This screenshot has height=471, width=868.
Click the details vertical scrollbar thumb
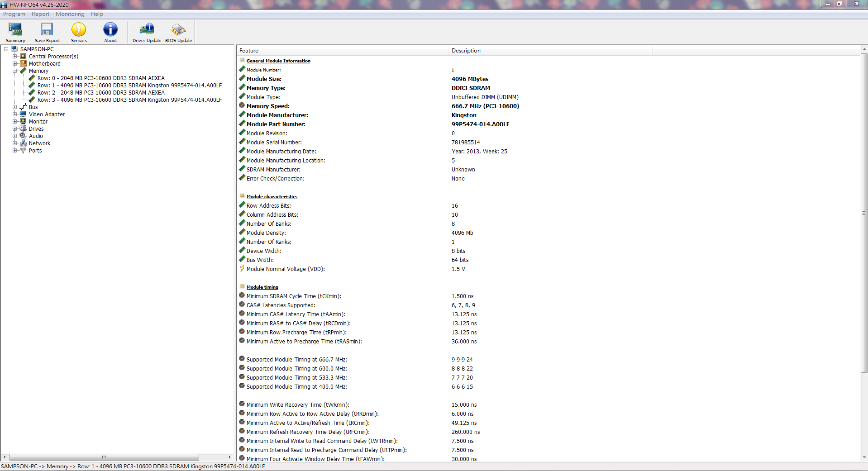tap(864, 213)
